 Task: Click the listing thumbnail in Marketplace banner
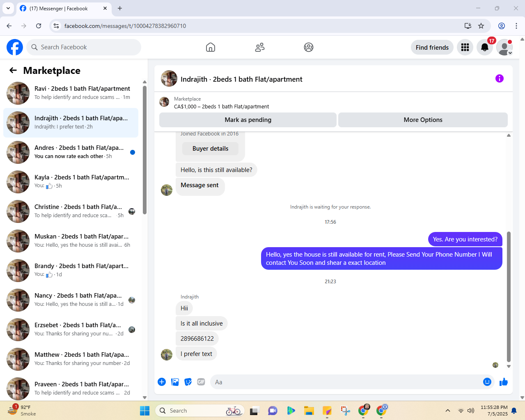[164, 102]
